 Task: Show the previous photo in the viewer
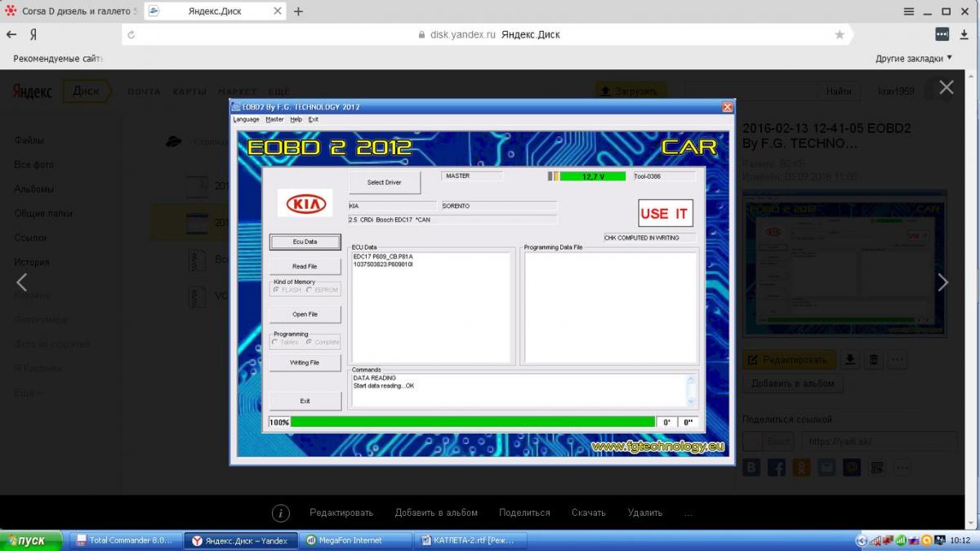coord(22,282)
